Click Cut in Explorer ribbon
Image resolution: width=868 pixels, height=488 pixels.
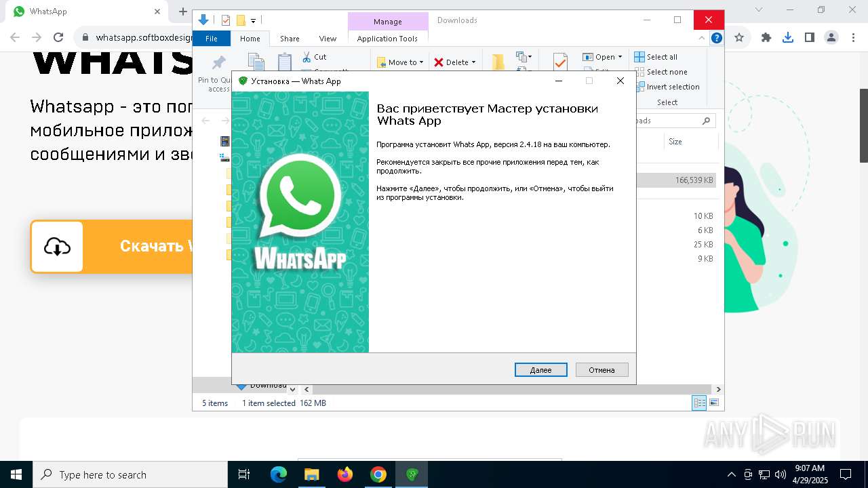coord(315,57)
